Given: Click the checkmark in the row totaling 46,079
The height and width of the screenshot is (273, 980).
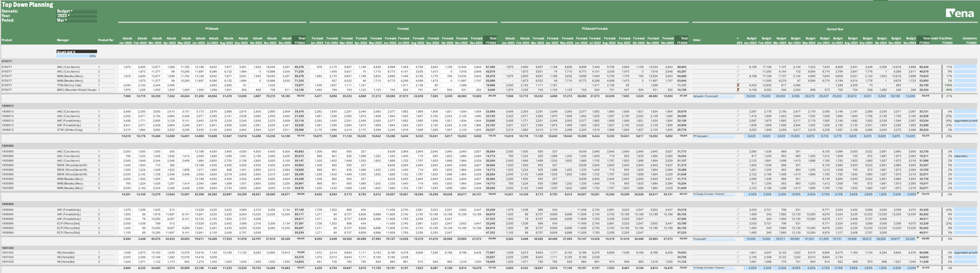Looking at the screenshot, I should point(738,72).
